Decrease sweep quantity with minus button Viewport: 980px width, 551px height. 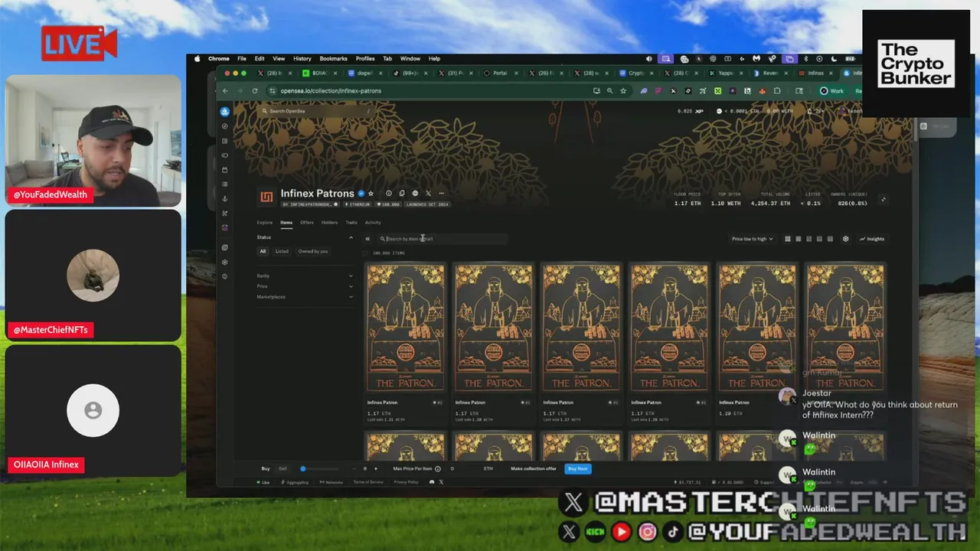tap(354, 468)
